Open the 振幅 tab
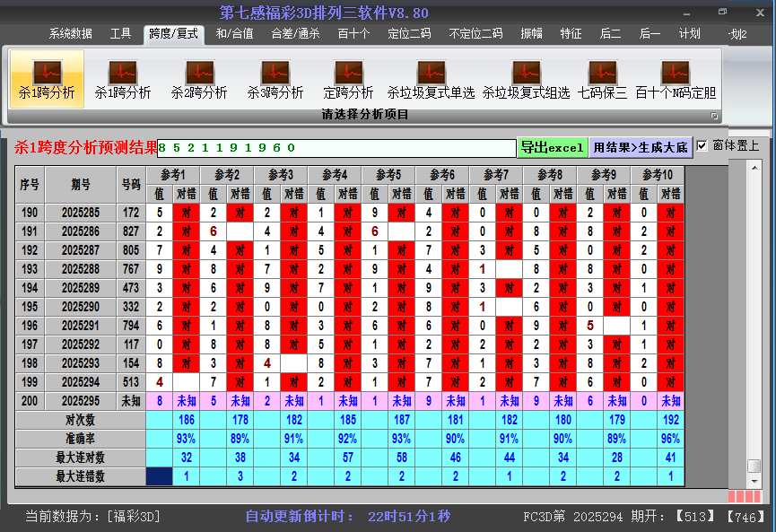 pyautogui.click(x=532, y=34)
